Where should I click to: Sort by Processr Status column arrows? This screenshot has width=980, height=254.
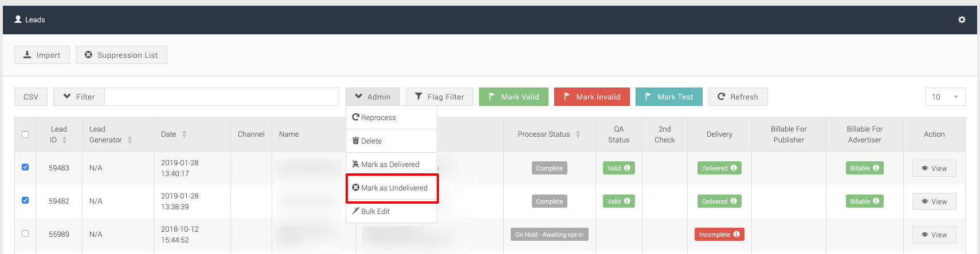coord(578,134)
